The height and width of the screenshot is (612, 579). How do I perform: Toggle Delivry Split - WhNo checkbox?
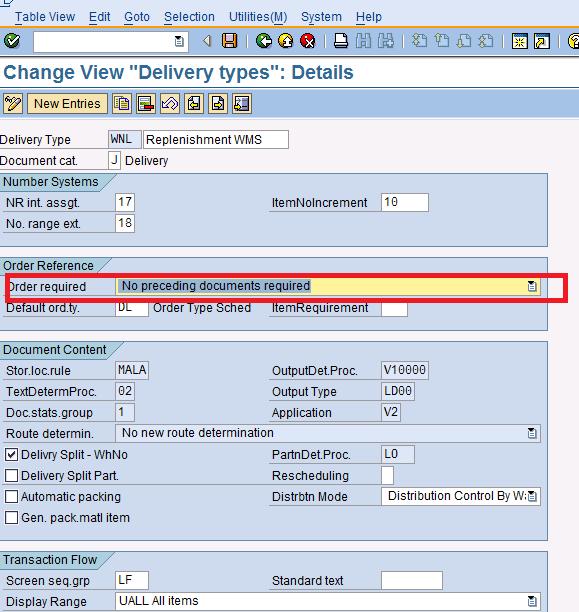[11, 454]
